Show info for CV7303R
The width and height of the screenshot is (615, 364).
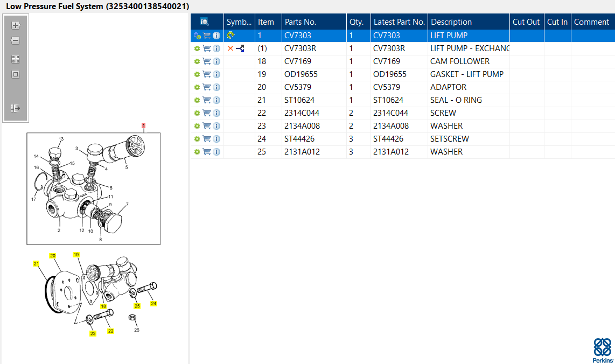216,48
